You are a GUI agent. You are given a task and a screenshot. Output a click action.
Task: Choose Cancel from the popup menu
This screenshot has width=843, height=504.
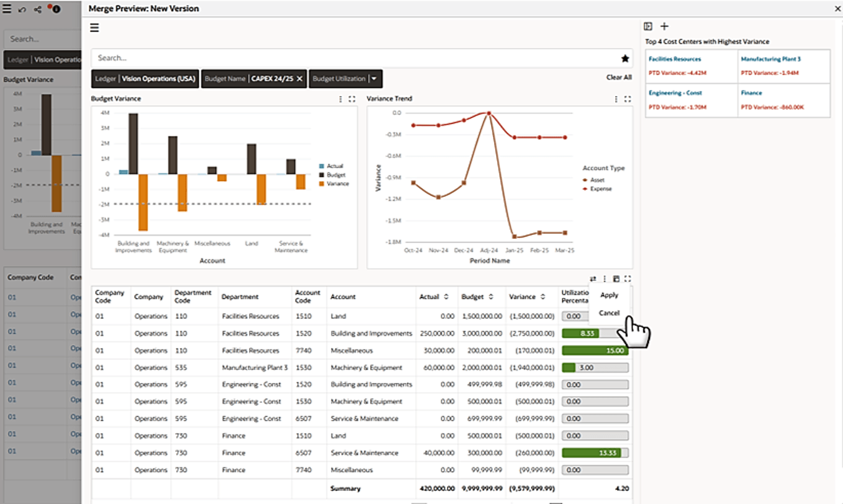coord(609,313)
